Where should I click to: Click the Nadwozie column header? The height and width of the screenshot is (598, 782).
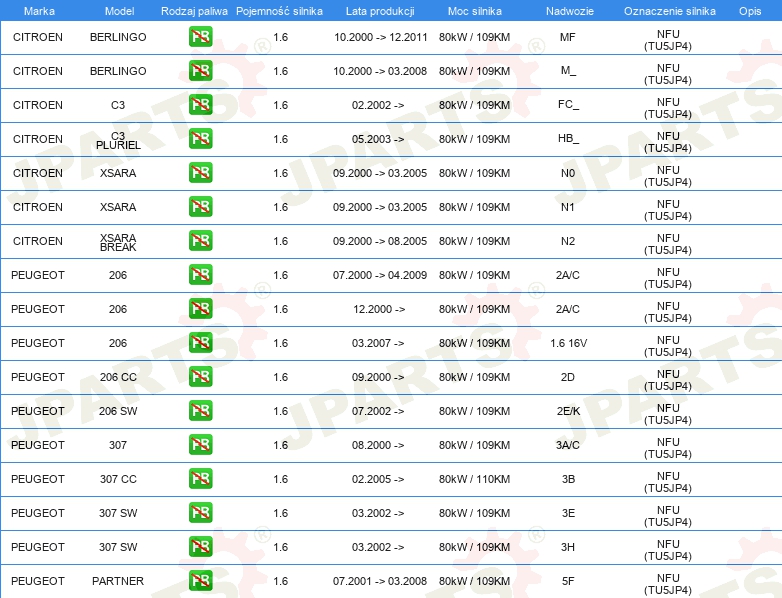pos(570,11)
